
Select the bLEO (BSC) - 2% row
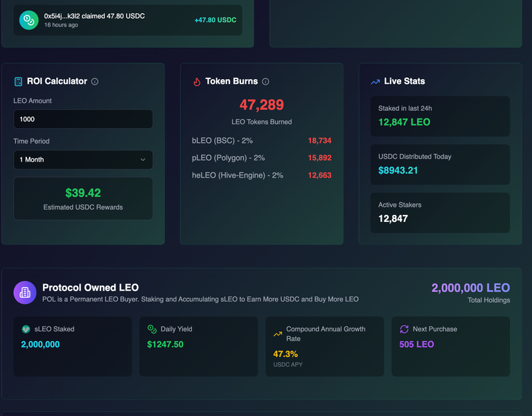click(262, 141)
